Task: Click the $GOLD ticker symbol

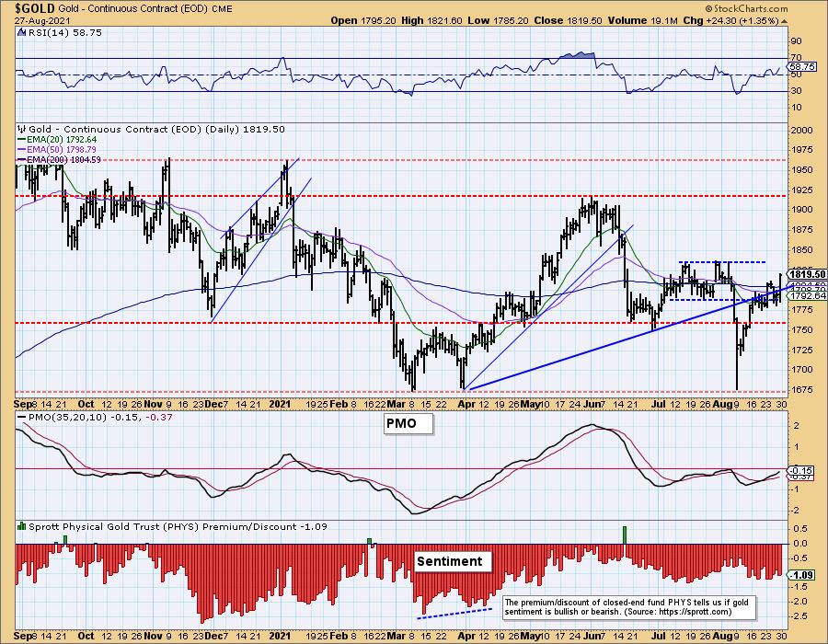Action: point(33,8)
